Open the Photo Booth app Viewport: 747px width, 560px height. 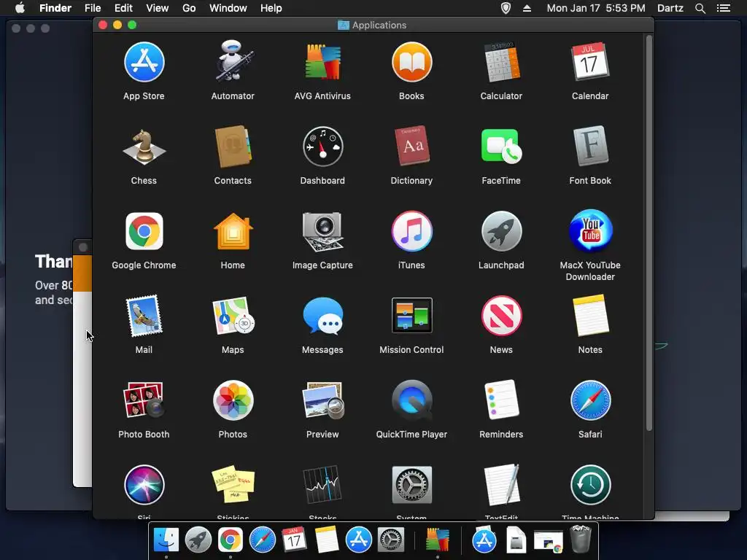(144, 400)
